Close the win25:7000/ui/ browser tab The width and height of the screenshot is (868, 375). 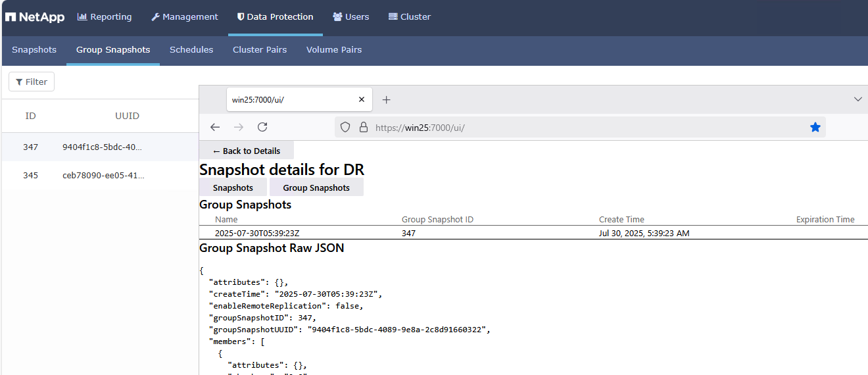click(x=361, y=99)
